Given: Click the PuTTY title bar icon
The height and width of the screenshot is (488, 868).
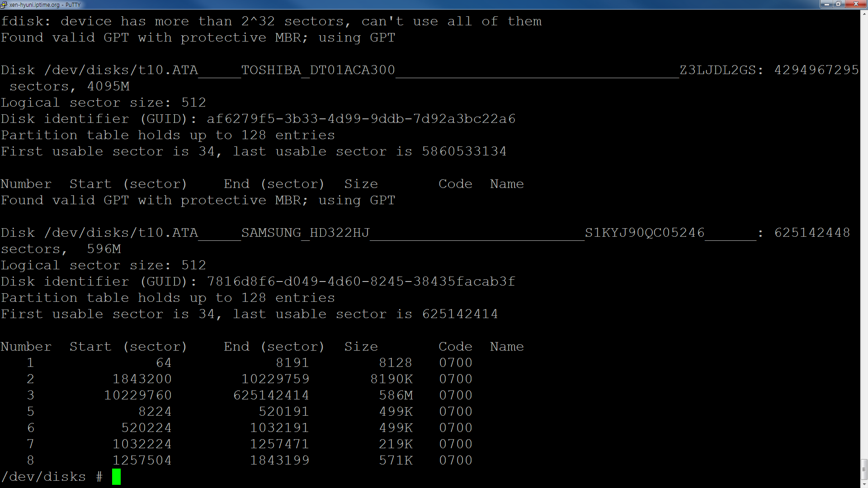Looking at the screenshot, I should [x=4, y=4].
